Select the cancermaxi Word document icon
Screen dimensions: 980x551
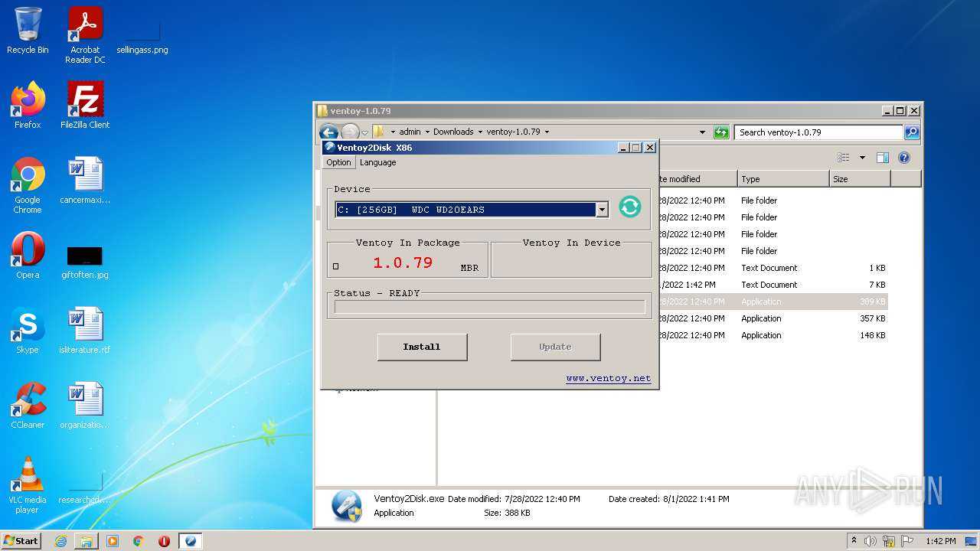click(x=85, y=181)
